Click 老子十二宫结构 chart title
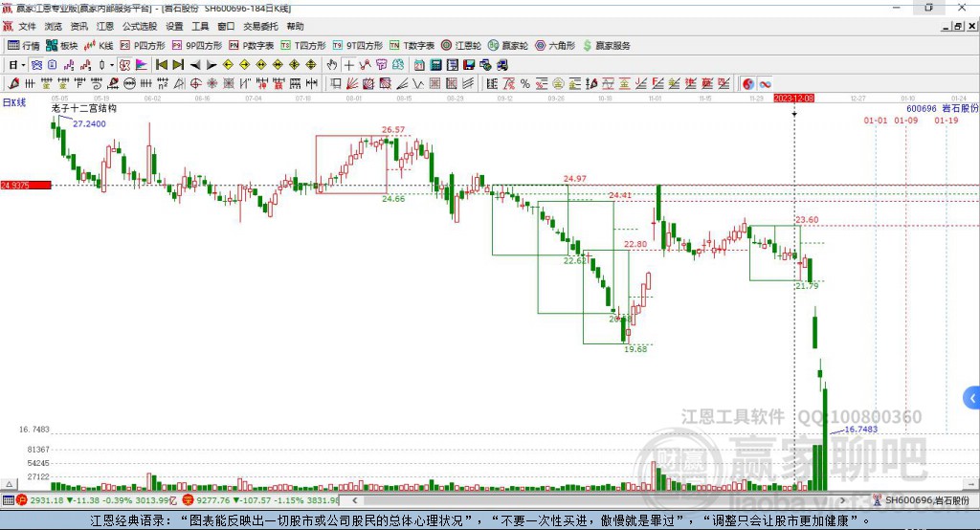 [x=84, y=108]
